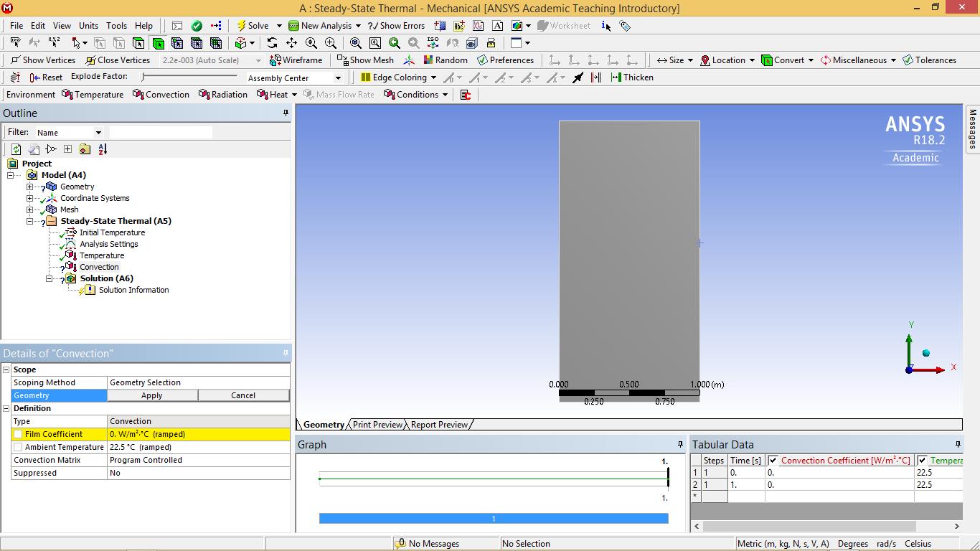Click the Film Coefficient value cell

pos(199,434)
